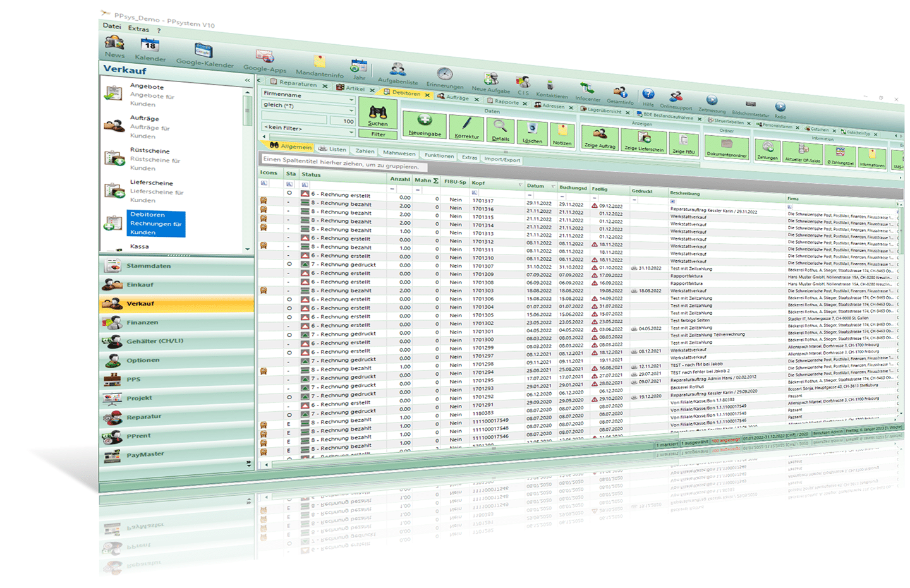Viewport: 910px width, 588px height.
Task: Click the result limit field showing 100
Action: pos(343,120)
